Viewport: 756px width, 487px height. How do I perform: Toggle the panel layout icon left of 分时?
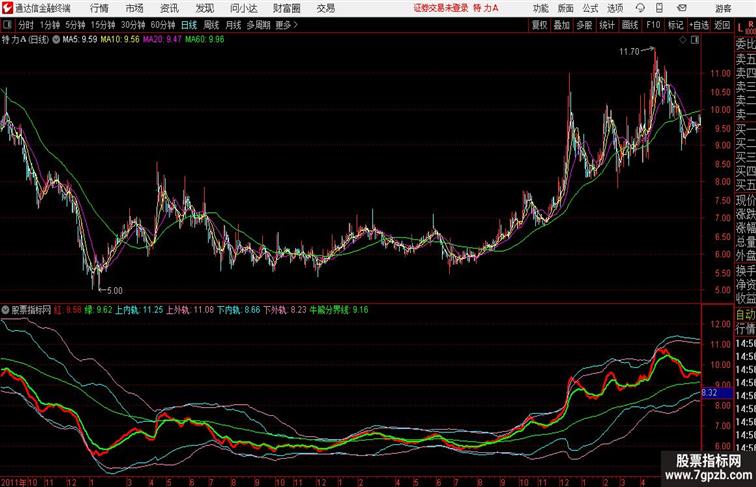pyautogui.click(x=7, y=25)
